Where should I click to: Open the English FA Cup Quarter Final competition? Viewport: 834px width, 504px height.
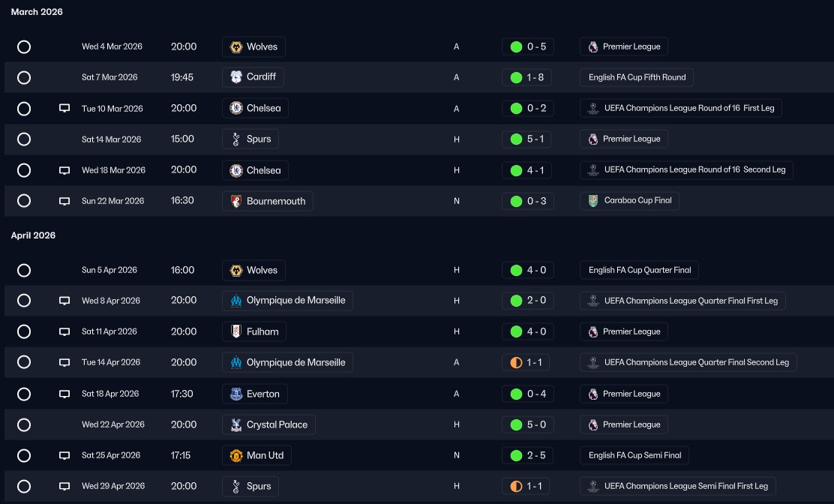coord(639,270)
